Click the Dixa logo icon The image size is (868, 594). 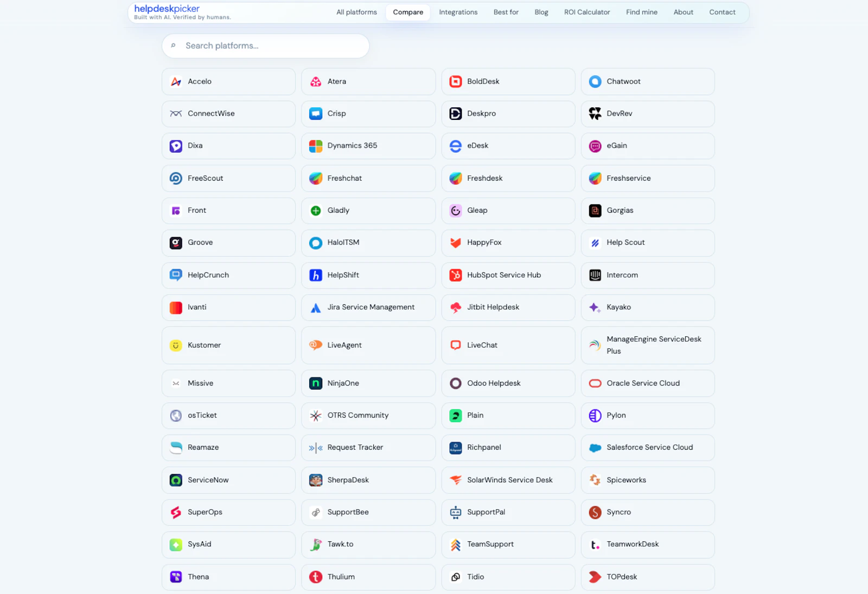176,146
